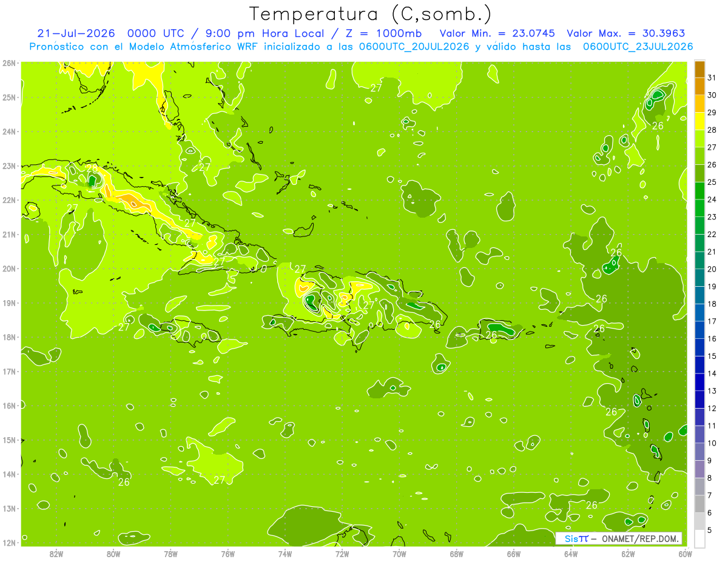
Task: Pick the dark green swatch between 24 and 25
Action: [x=699, y=190]
